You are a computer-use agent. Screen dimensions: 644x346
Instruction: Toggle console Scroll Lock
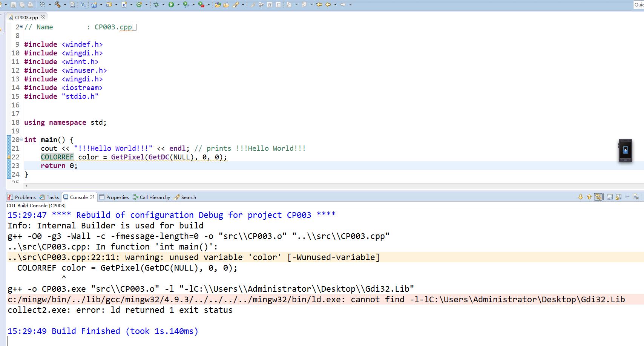point(618,197)
